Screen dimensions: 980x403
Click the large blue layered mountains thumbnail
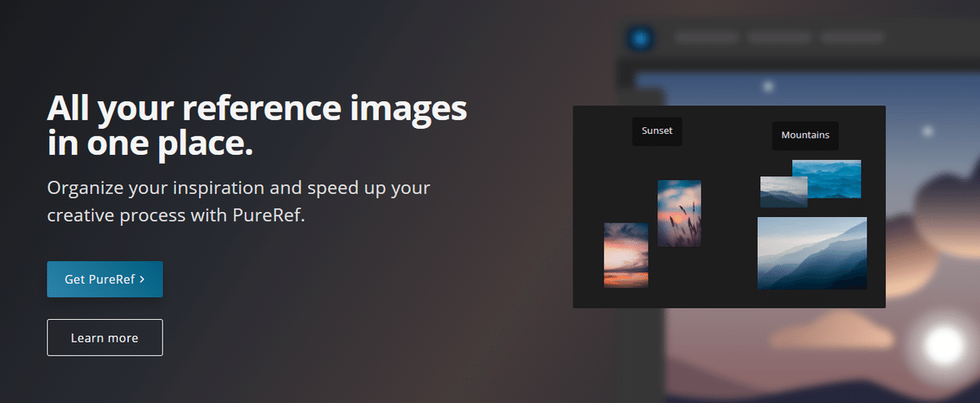tap(813, 253)
